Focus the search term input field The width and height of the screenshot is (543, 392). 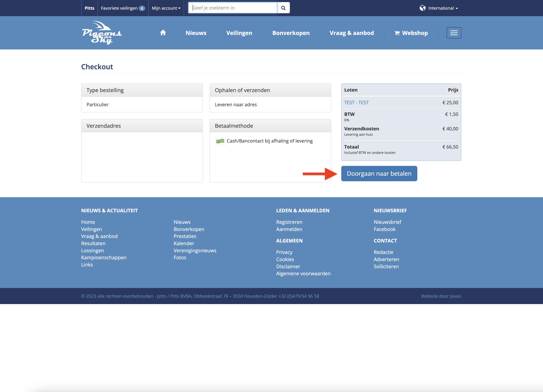coord(232,8)
